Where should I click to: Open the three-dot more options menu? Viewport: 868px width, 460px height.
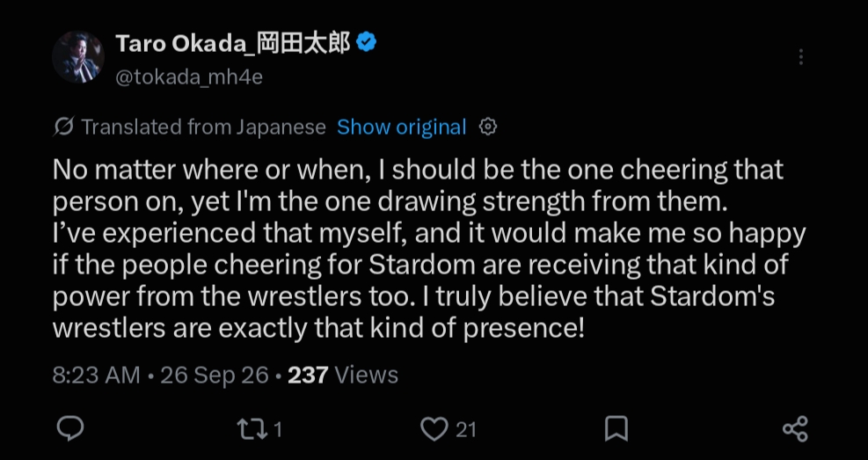coord(801,56)
